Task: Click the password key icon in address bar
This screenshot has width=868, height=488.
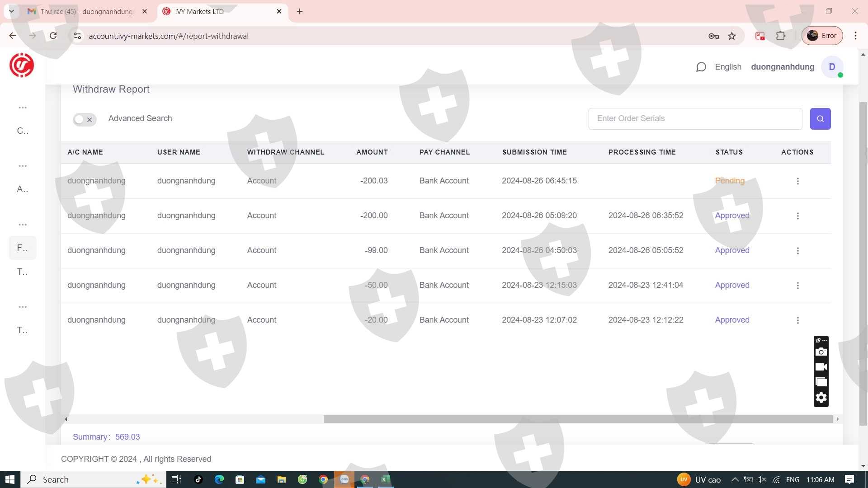Action: (x=713, y=36)
